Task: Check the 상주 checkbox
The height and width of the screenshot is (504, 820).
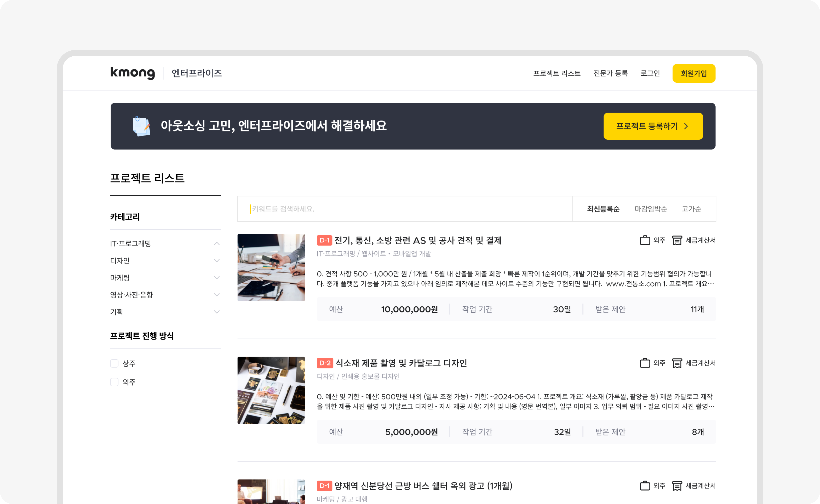Action: coord(114,363)
